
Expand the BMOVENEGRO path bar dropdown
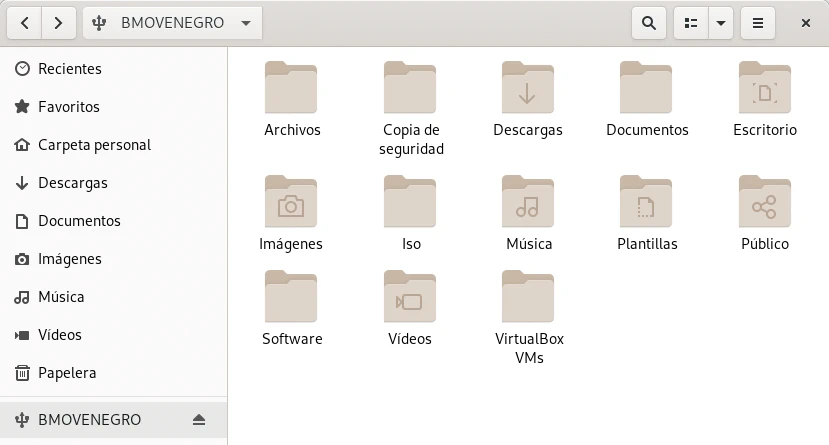coord(246,22)
